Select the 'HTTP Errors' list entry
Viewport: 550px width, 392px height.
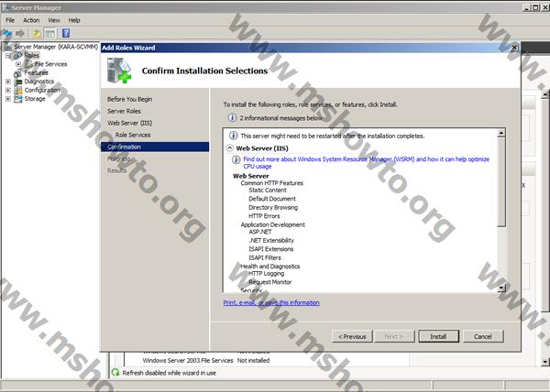point(264,216)
